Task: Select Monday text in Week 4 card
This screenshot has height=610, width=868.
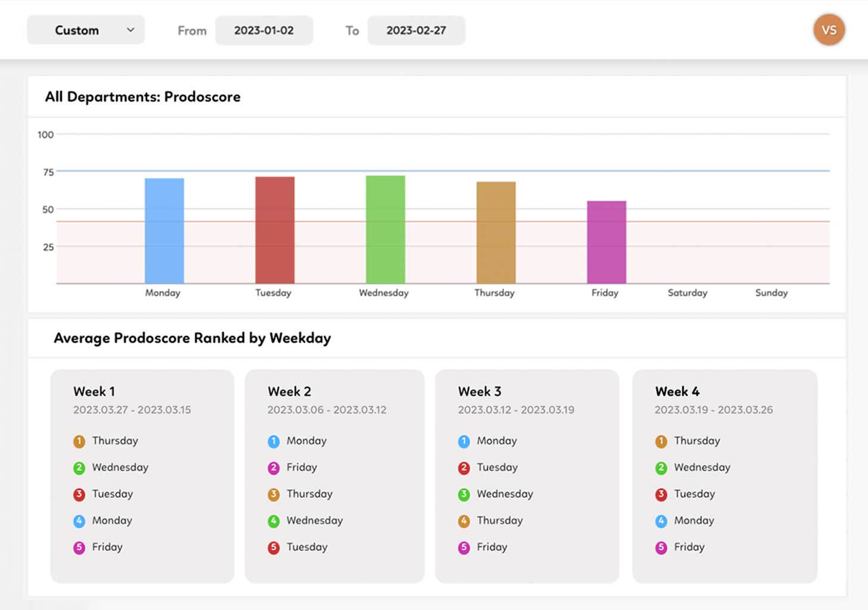Action: point(694,521)
